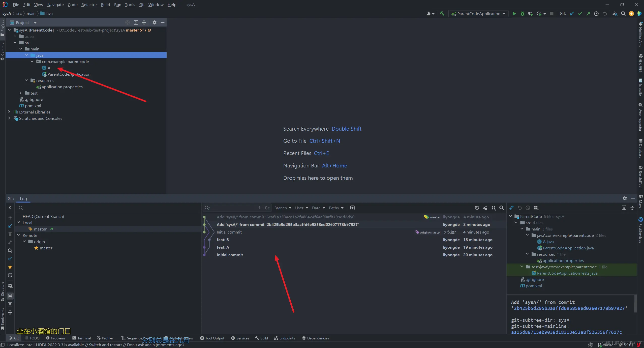Click the Translate icon in toolbar
This screenshot has width=644, height=348.
pyautogui.click(x=615, y=14)
